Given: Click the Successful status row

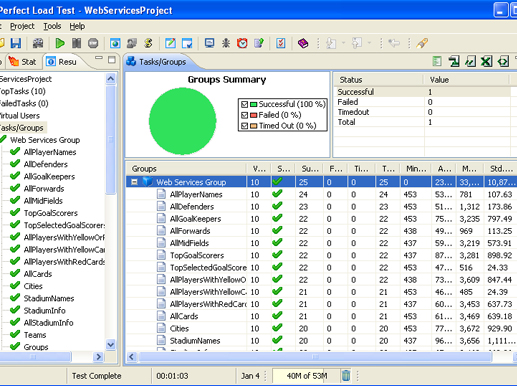Looking at the screenshot, I should pyautogui.click(x=423, y=92).
